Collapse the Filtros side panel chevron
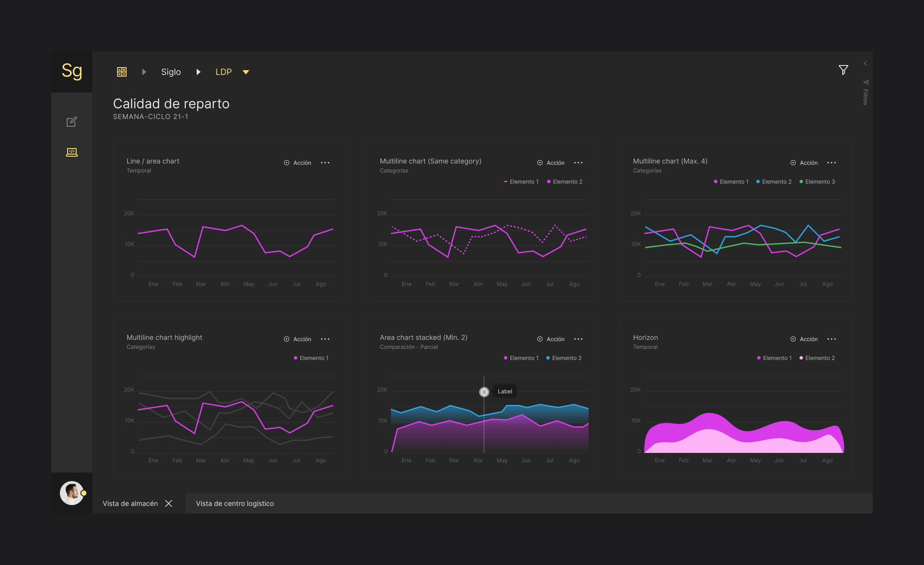The height and width of the screenshot is (565, 924). pos(865,63)
